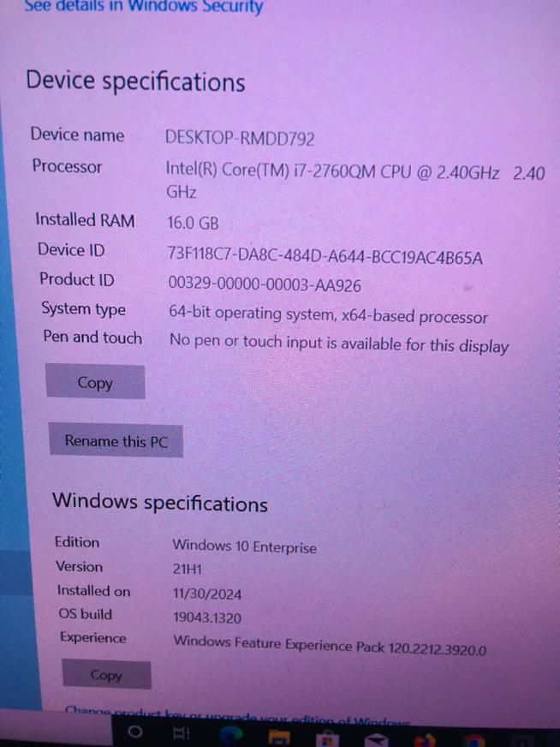Click the Edition label

[77, 542]
